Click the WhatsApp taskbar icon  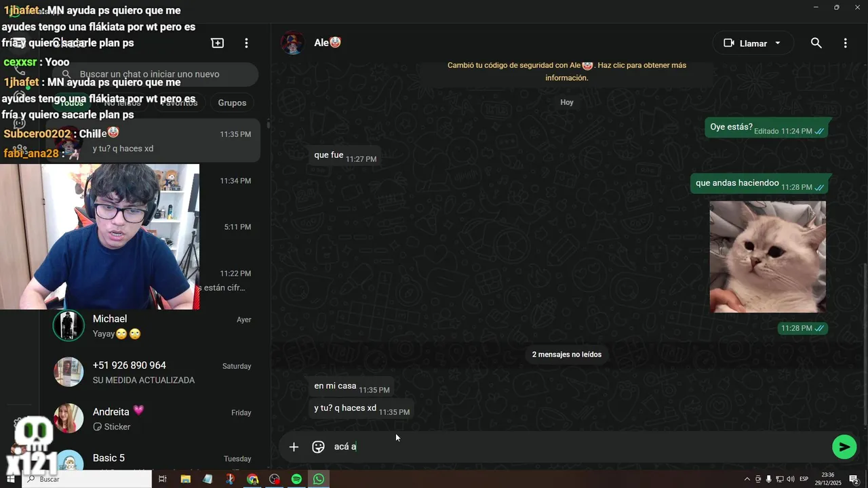[x=319, y=479]
